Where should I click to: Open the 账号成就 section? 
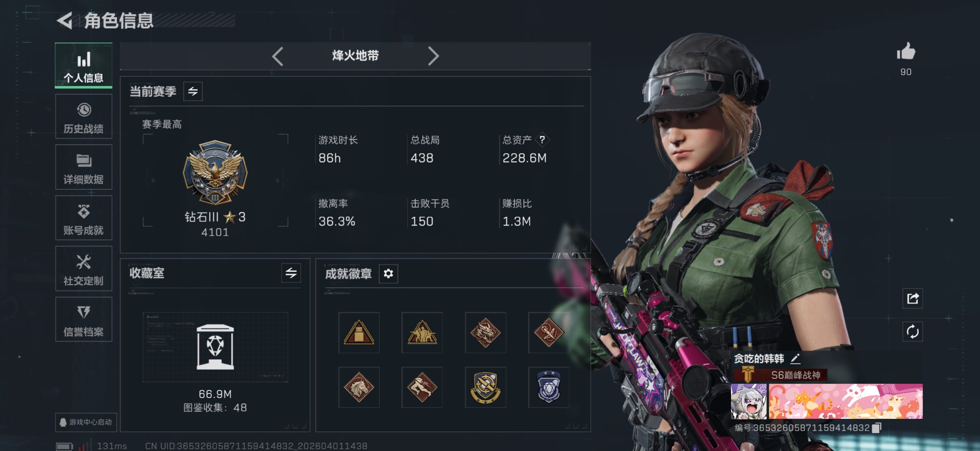pyautogui.click(x=84, y=218)
